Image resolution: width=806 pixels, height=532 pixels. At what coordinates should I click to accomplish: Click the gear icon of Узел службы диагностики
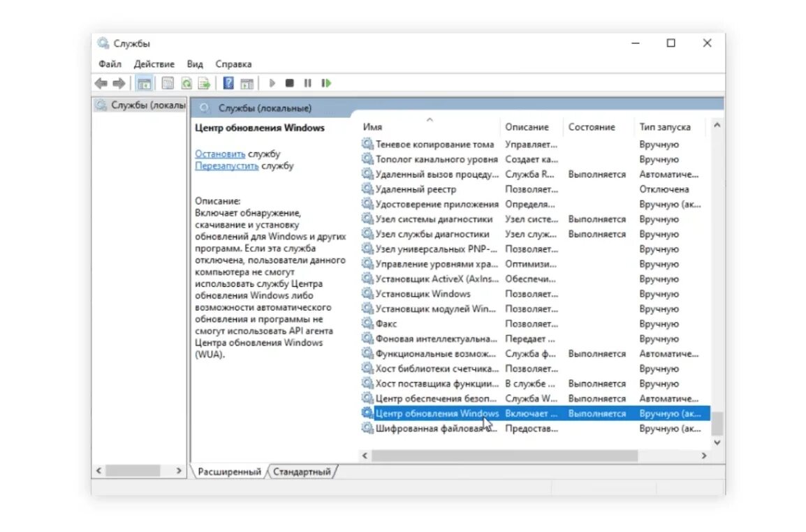click(x=367, y=233)
